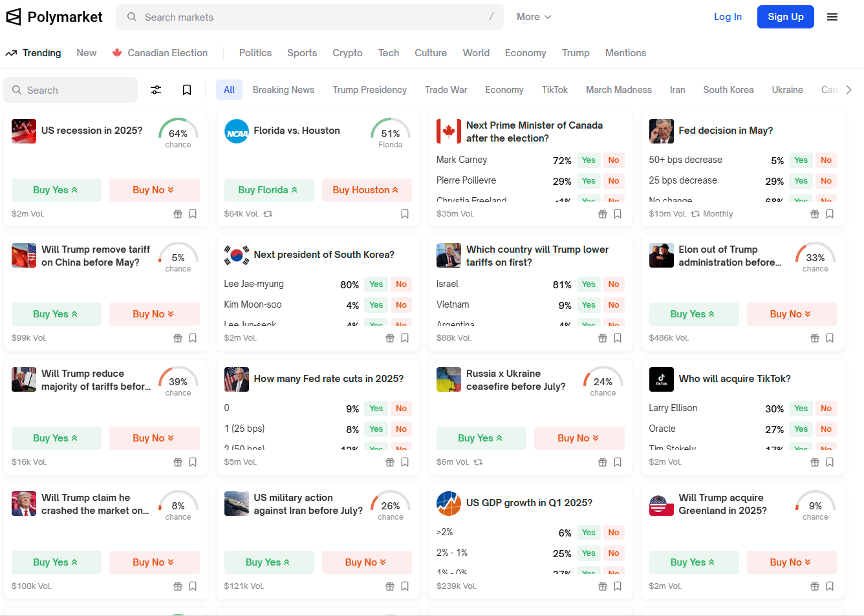Gift icon on Which country Trump lower tariffs card
This screenshot has height=616, width=864.
coord(603,338)
